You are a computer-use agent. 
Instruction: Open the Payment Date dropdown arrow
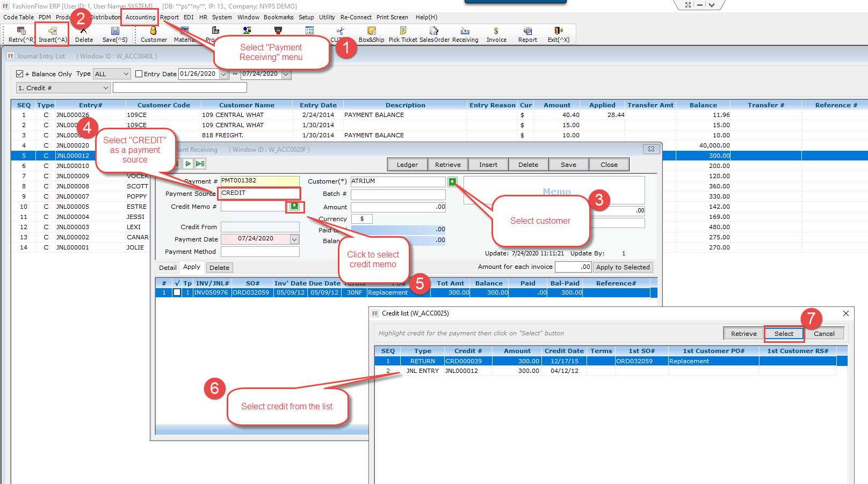click(x=294, y=239)
